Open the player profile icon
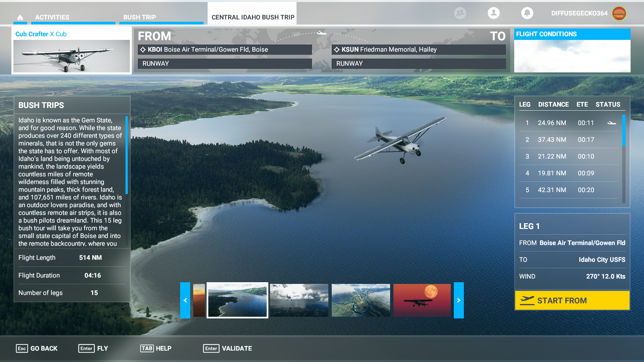This screenshot has width=644, height=362. 493,13
